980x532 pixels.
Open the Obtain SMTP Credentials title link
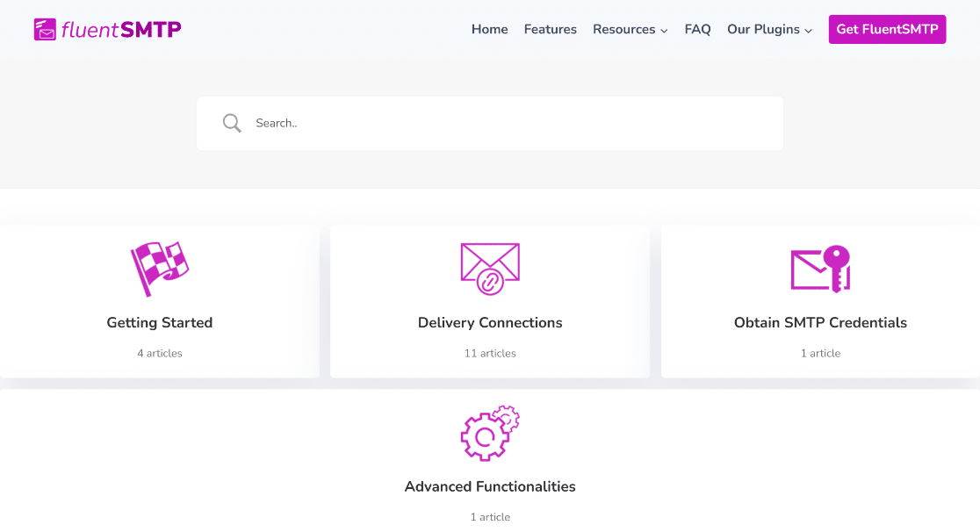click(821, 322)
